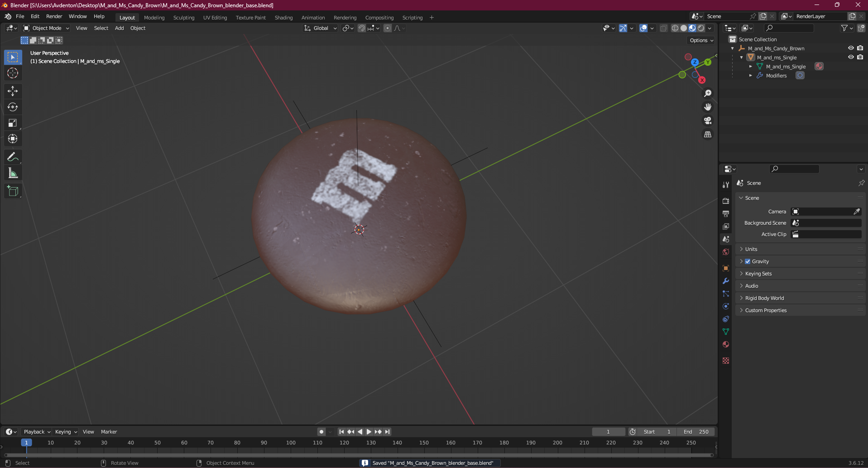Image resolution: width=868 pixels, height=468 pixels.
Task: Click the viewport zoom magnifier icon
Action: point(708,93)
